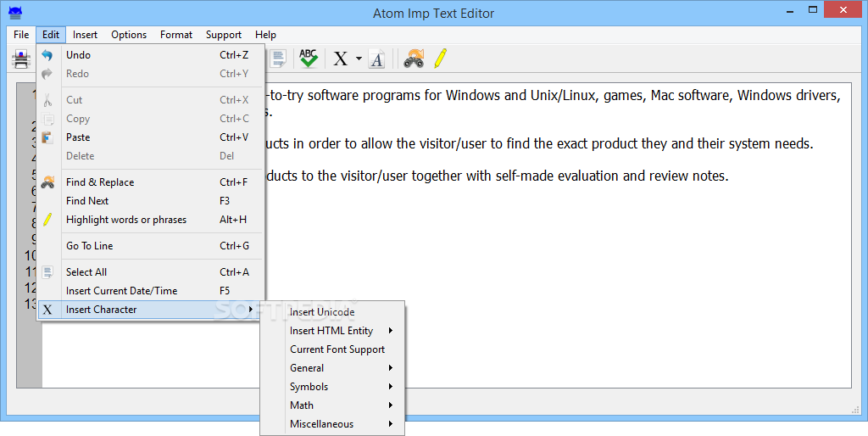Click the printer icon in toolbar
This screenshot has width=868, height=436.
(21, 59)
